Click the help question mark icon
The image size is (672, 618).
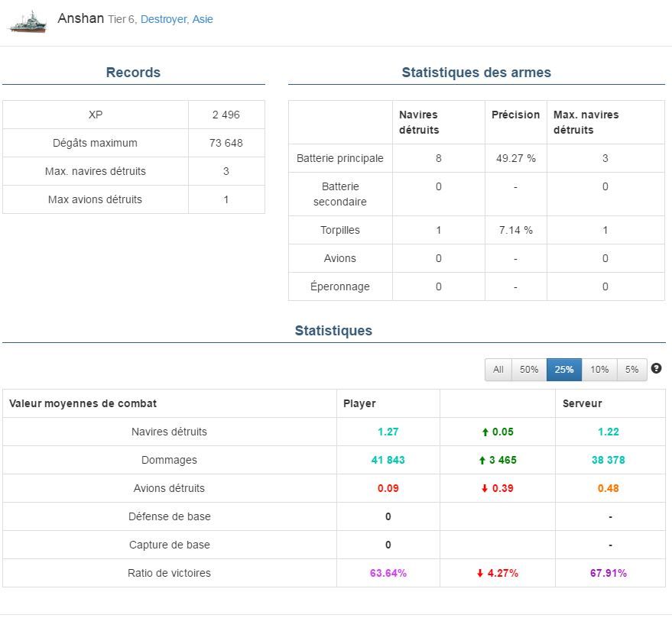[x=656, y=368]
